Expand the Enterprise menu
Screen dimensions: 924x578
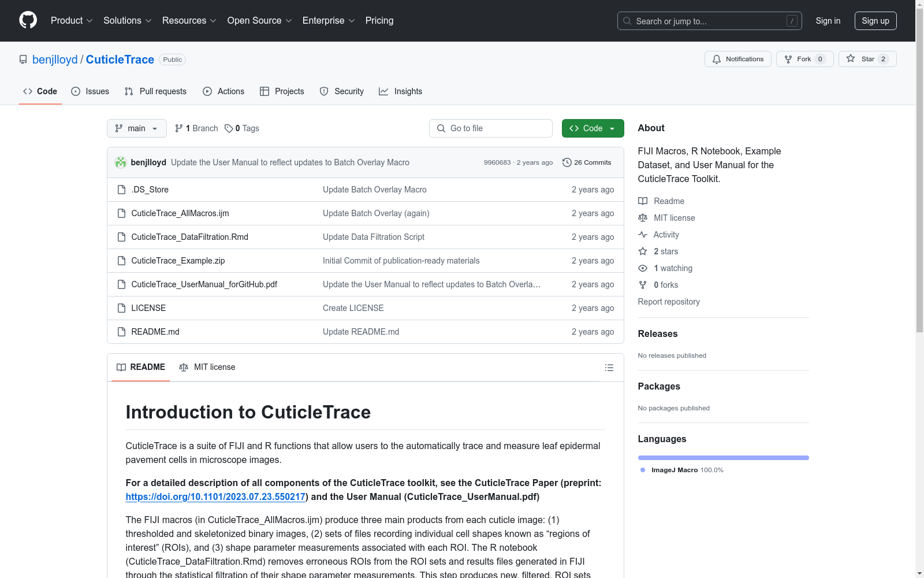coord(329,21)
